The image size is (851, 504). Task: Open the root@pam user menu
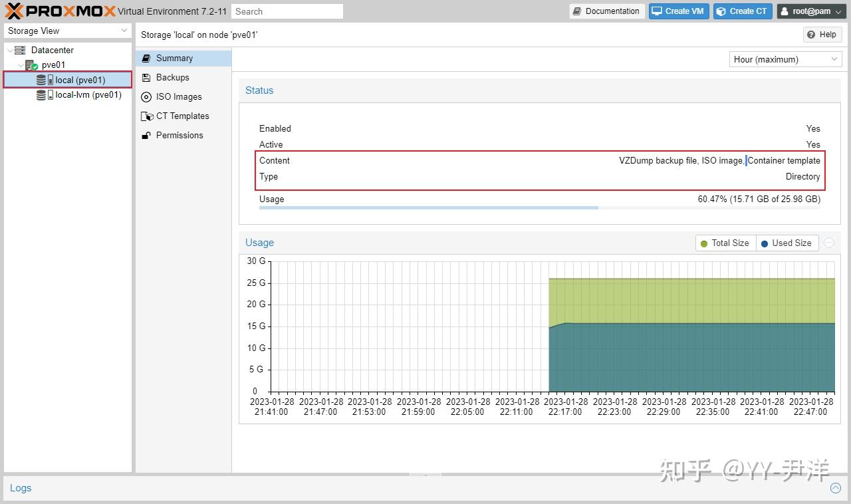click(x=810, y=11)
